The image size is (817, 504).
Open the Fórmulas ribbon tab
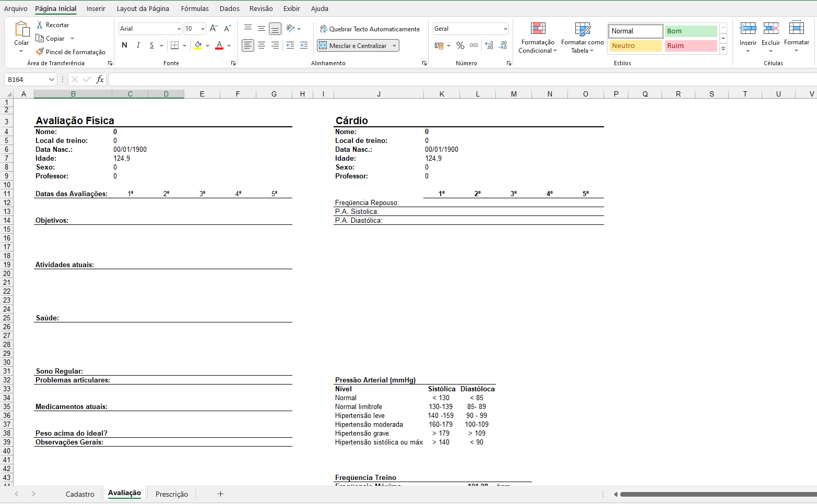coord(195,8)
